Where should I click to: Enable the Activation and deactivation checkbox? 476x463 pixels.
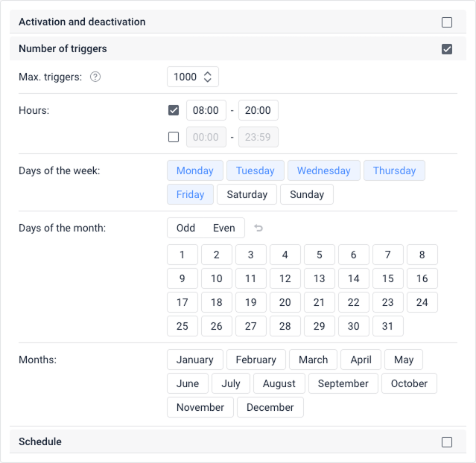pos(447,22)
